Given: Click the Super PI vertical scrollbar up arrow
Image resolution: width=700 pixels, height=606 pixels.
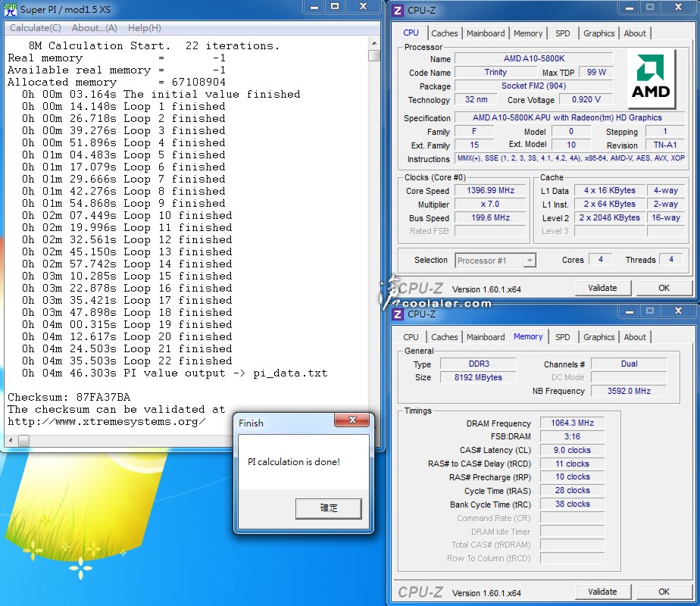Looking at the screenshot, I should tap(373, 43).
